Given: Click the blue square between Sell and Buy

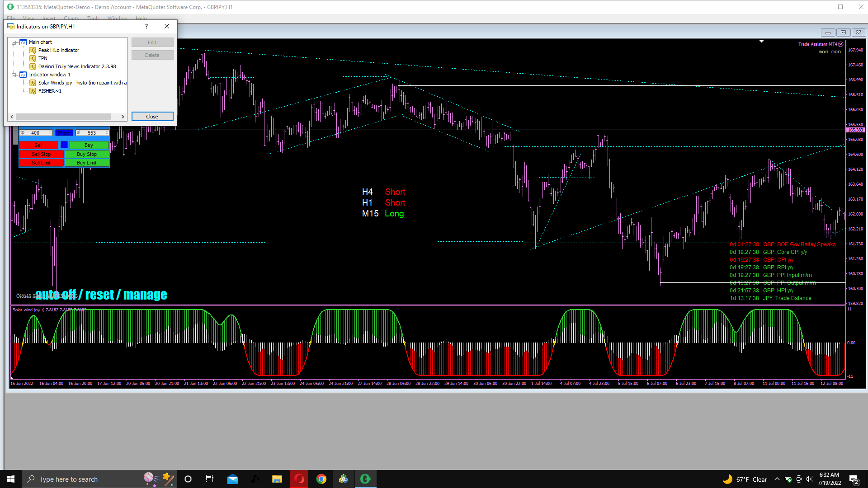Looking at the screenshot, I should pyautogui.click(x=64, y=145).
